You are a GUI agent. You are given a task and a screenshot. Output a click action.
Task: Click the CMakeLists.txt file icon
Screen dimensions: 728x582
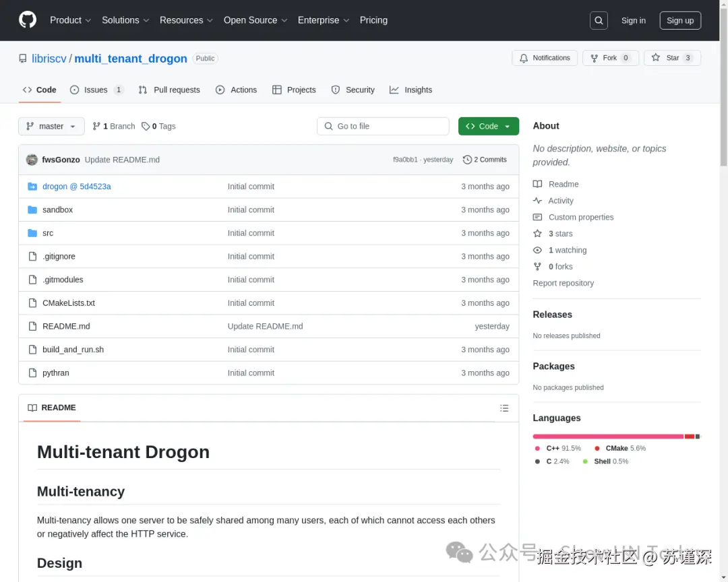[x=32, y=302]
